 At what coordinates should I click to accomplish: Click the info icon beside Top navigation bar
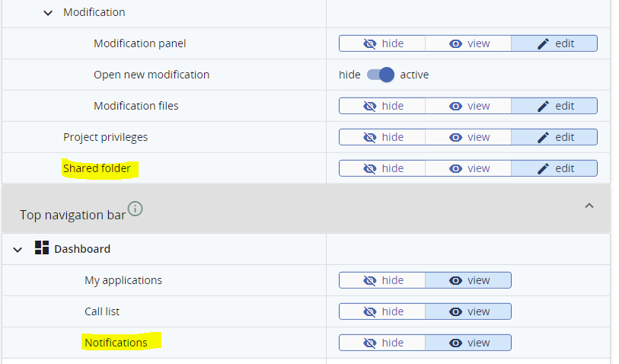point(136,209)
